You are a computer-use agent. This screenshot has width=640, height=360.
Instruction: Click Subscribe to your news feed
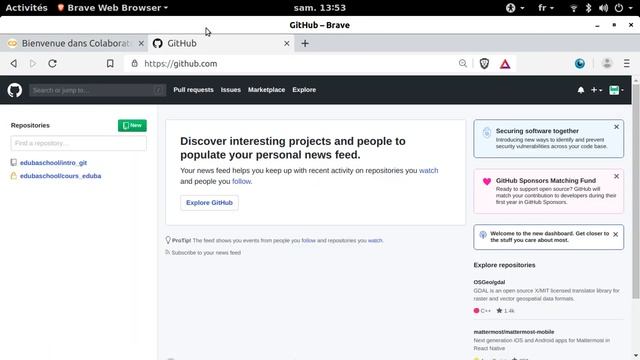pos(206,253)
